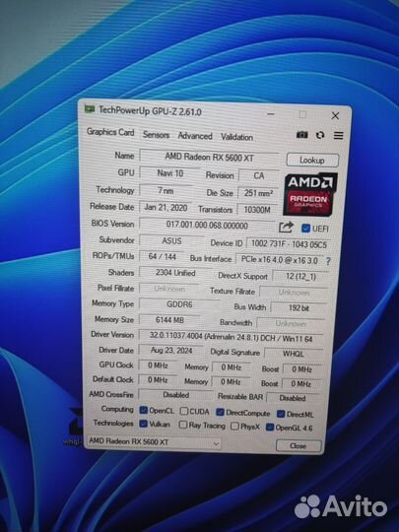Click the Close button at bottom
This screenshot has width=399, height=532.
(299, 446)
